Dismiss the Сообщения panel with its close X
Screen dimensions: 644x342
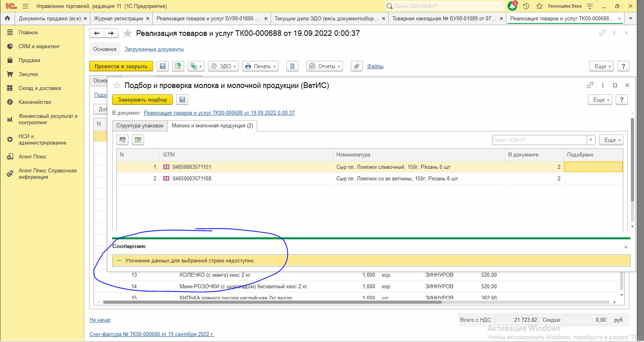pos(626,247)
